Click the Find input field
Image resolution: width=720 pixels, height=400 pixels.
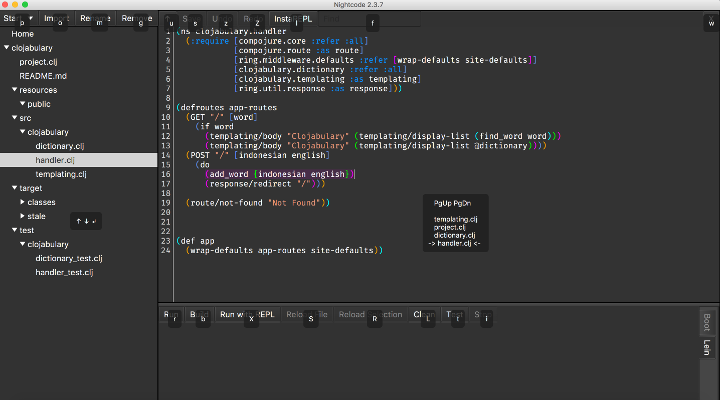tap(369, 19)
